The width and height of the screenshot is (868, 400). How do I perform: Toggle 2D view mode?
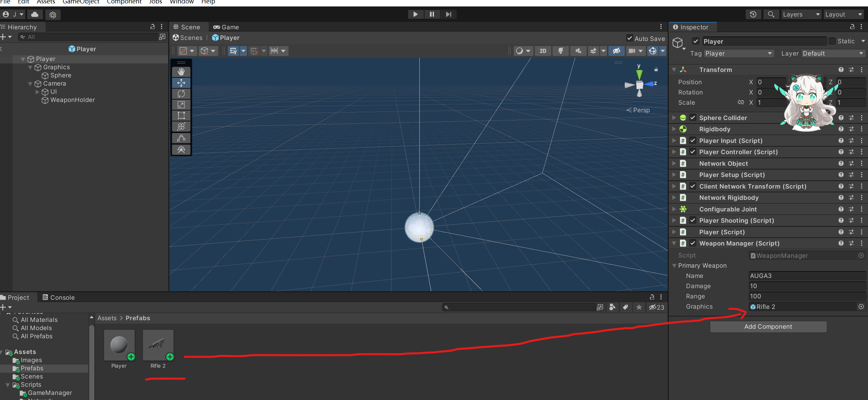tap(543, 51)
